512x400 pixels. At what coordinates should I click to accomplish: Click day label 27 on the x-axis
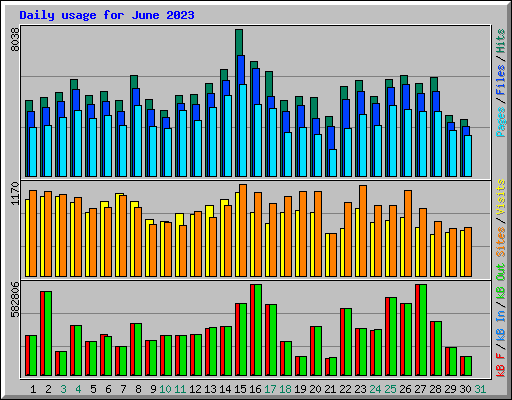coord(420,389)
